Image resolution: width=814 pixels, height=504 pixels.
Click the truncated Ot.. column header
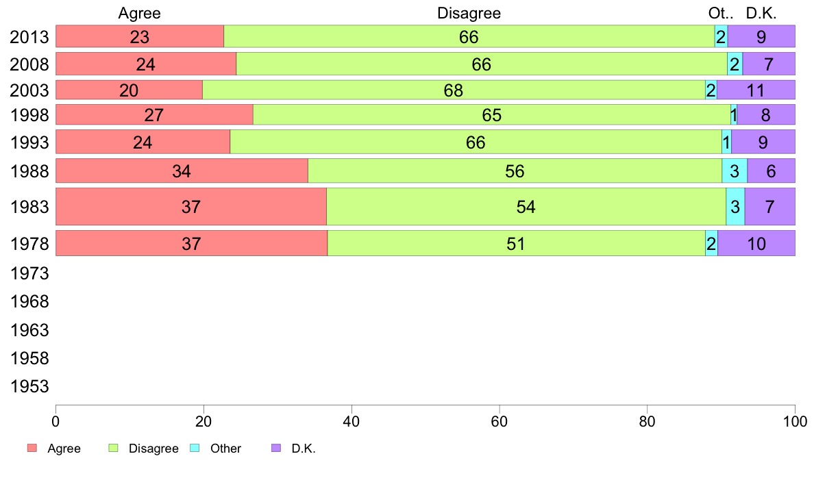[x=721, y=13]
